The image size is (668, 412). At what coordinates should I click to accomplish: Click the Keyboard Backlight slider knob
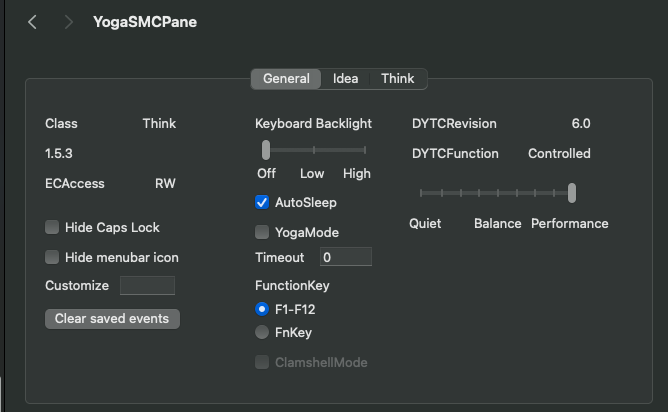click(266, 150)
